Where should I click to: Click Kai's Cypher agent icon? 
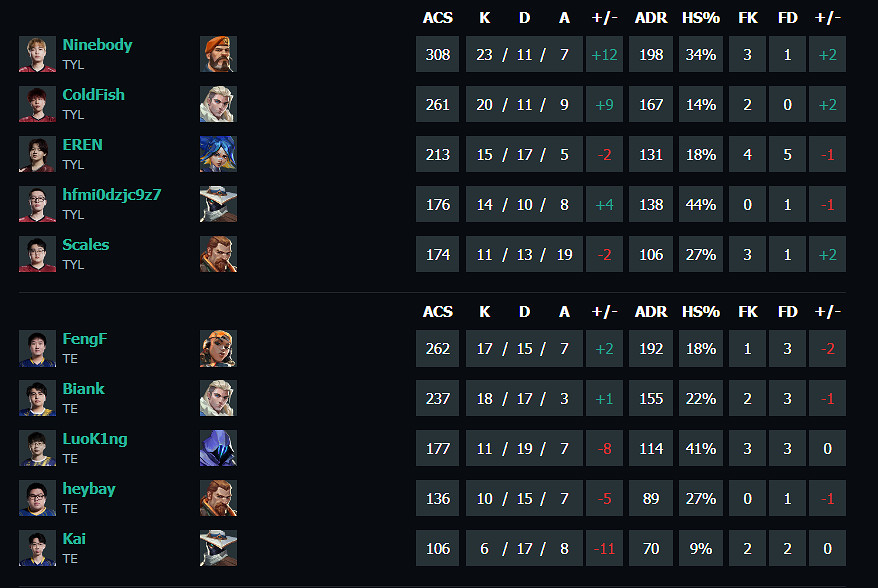coord(218,548)
